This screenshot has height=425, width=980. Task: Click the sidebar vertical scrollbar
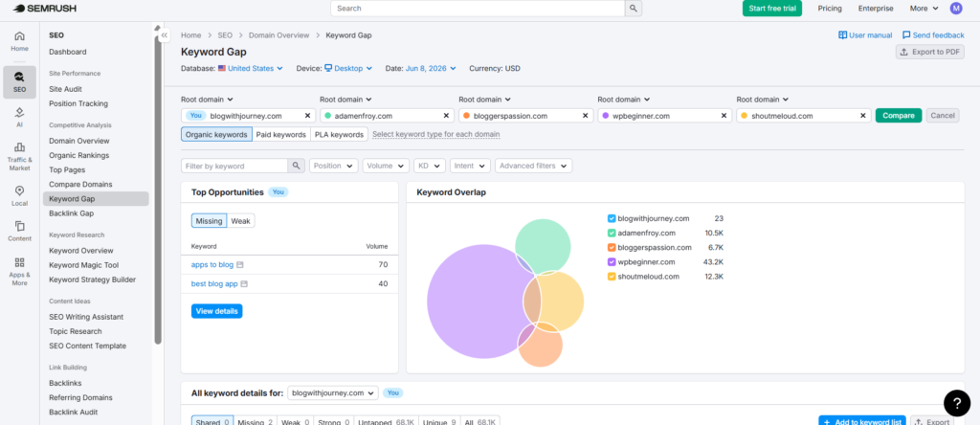click(x=158, y=188)
